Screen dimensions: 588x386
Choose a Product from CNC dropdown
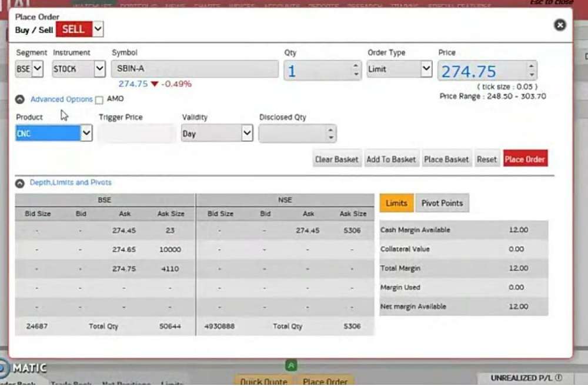tap(54, 134)
